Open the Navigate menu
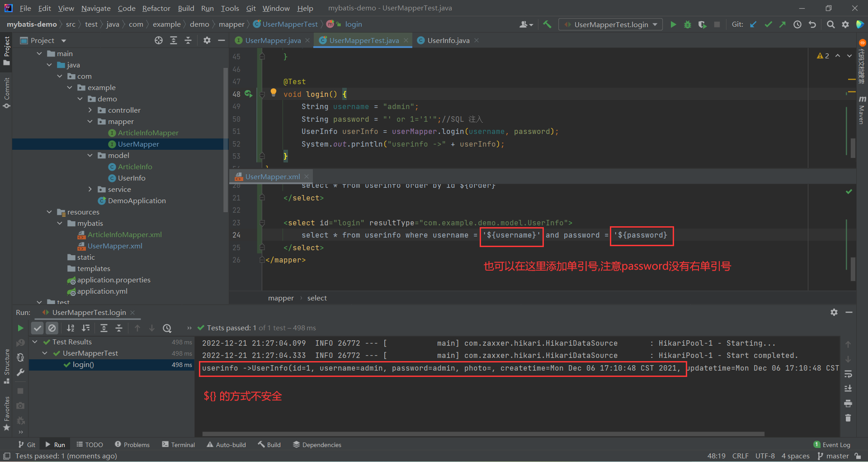Screen dimensions: 868x462 (96, 8)
